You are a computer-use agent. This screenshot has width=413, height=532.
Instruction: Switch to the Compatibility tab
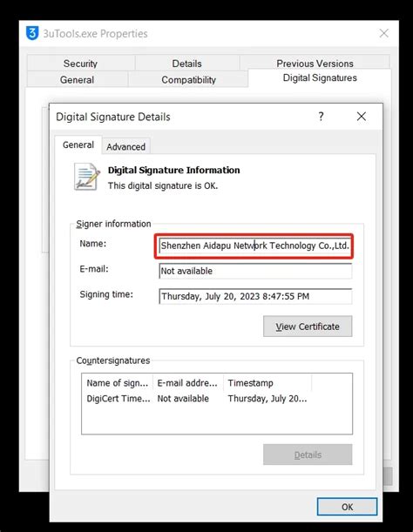[188, 79]
